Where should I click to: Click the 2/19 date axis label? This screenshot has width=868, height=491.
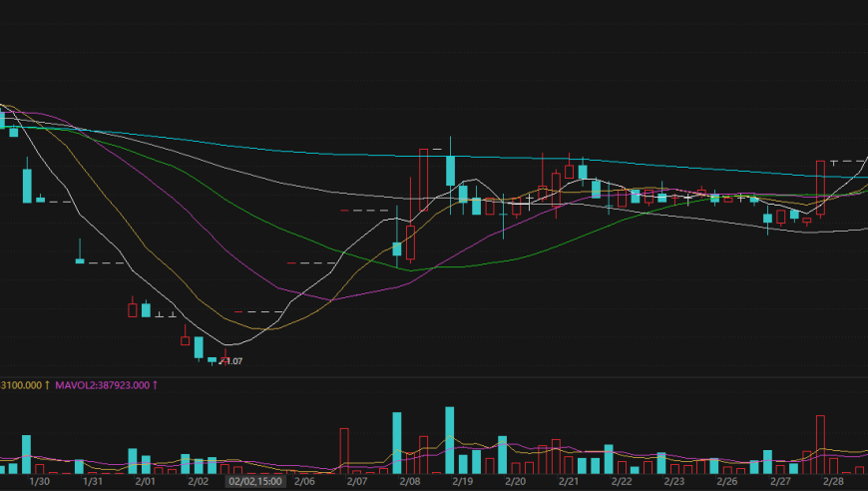463,481
